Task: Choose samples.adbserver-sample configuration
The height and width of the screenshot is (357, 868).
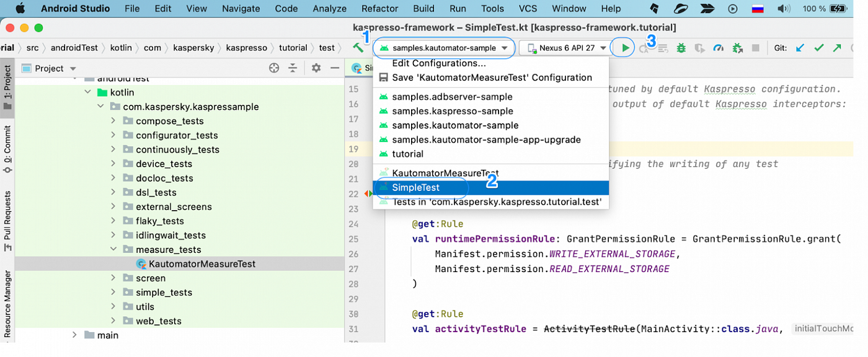Action: click(490, 97)
